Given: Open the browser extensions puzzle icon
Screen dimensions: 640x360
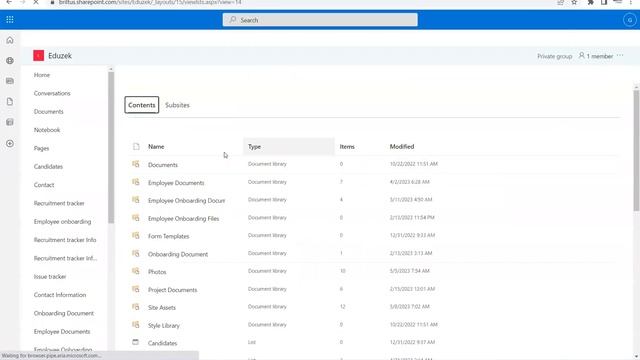Looking at the screenshot, I should (590, 2).
